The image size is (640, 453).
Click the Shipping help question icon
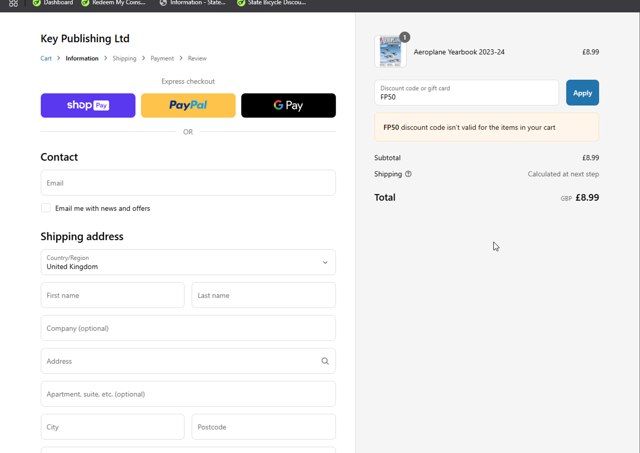(x=408, y=174)
